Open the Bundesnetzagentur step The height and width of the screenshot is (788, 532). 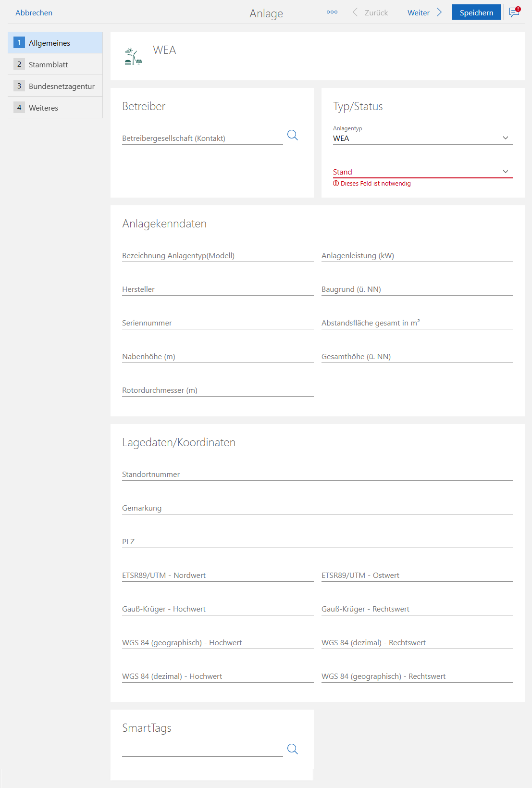click(x=55, y=86)
